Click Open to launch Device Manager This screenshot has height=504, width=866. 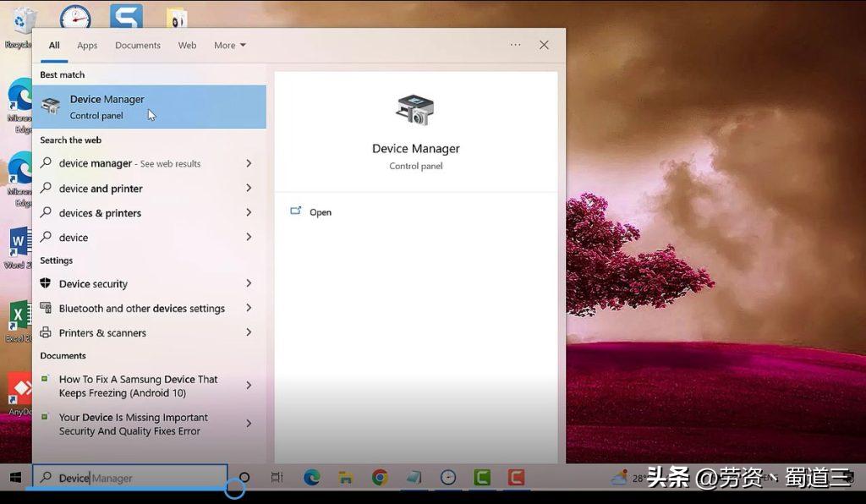320,211
